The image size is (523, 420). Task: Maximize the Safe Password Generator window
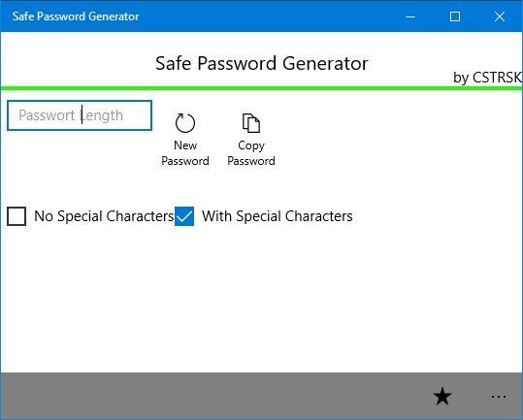tap(455, 16)
